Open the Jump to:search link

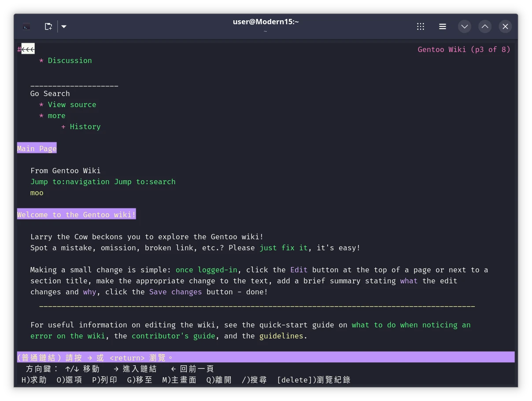click(145, 182)
